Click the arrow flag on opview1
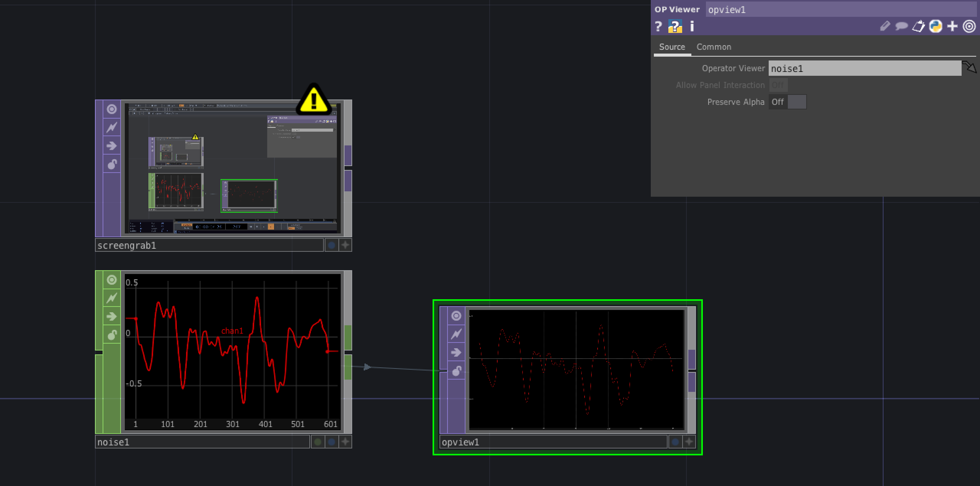980x486 pixels. click(456, 352)
